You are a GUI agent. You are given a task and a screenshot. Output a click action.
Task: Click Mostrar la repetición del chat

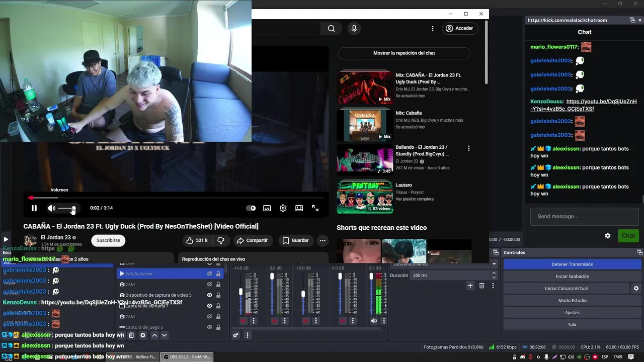pyautogui.click(x=404, y=53)
